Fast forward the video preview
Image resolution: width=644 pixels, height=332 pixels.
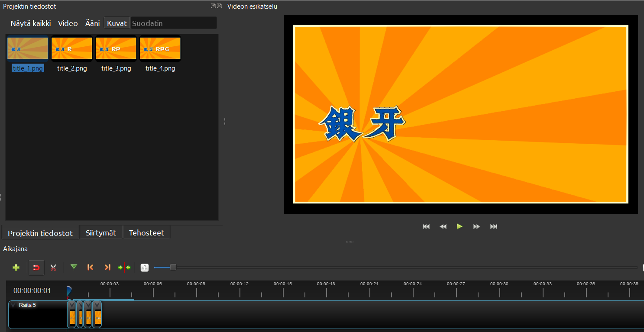pos(476,226)
